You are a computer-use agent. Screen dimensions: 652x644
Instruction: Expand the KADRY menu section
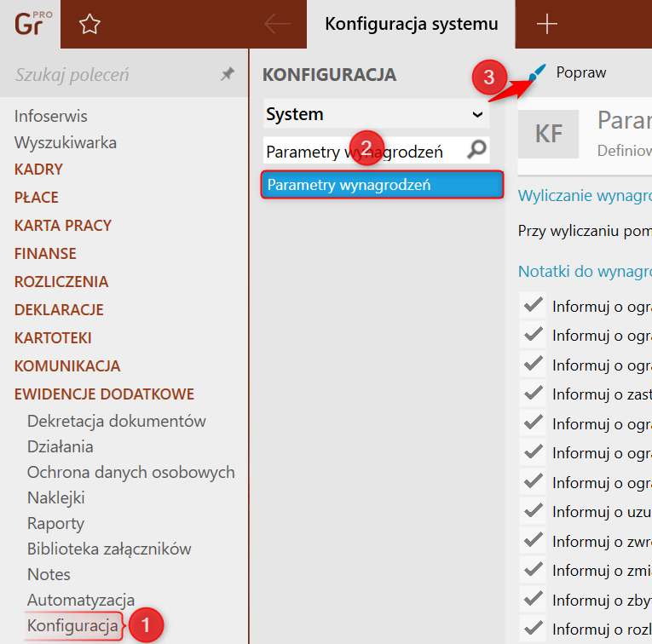[x=38, y=170]
